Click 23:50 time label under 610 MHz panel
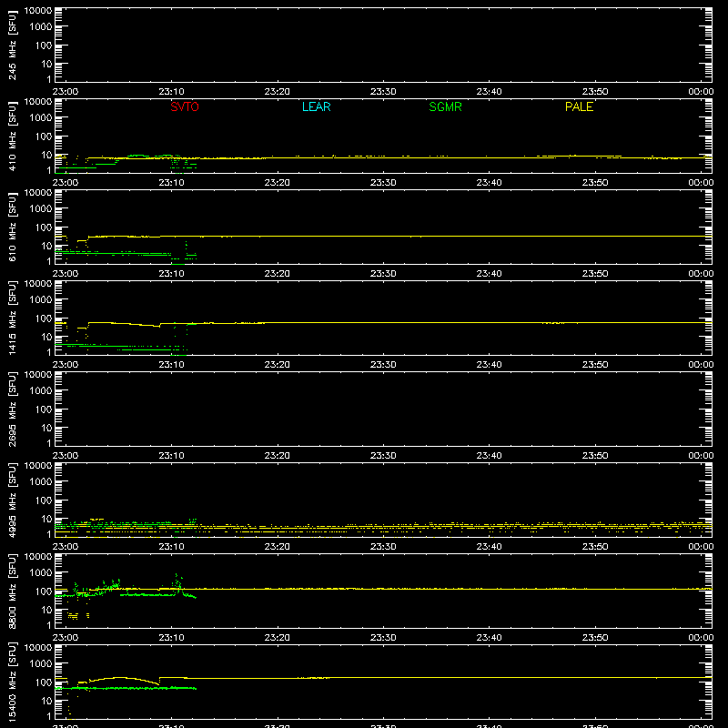Screen dimensions: 728x728 (x=595, y=274)
